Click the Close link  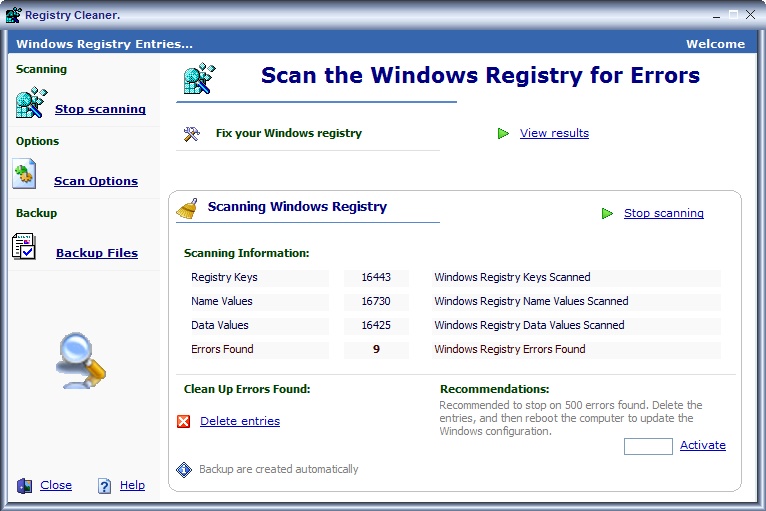coord(56,485)
